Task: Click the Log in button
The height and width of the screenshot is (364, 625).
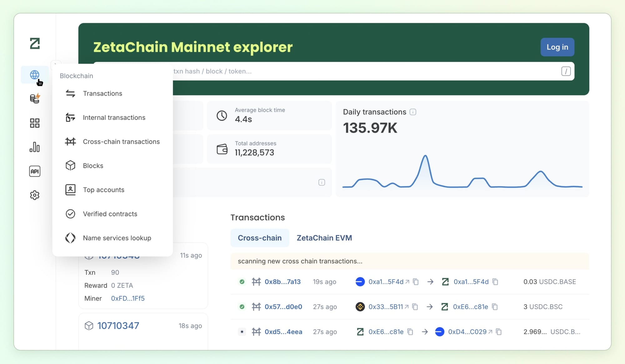Action: [x=557, y=47]
